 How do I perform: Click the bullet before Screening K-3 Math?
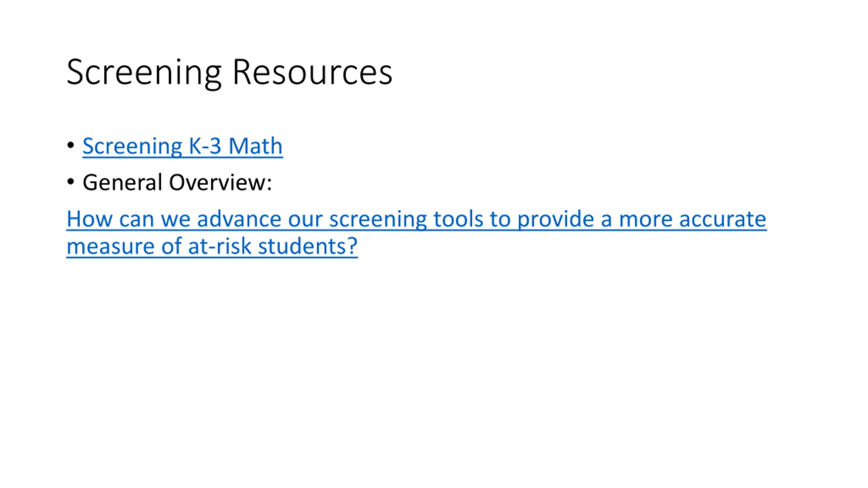tap(71, 145)
